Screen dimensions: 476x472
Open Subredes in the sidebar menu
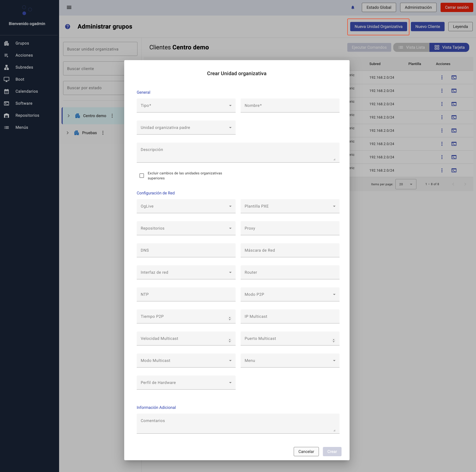point(24,67)
